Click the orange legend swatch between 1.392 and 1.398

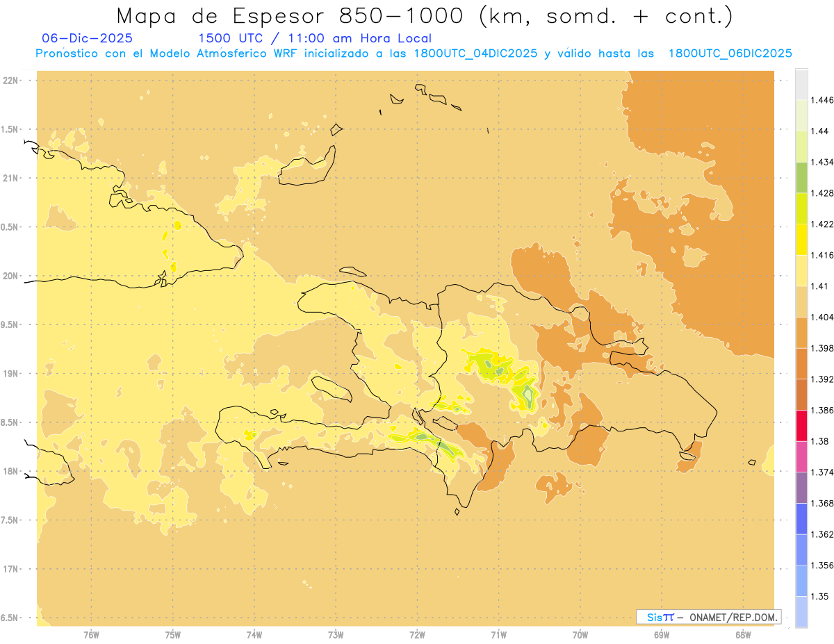click(x=801, y=364)
